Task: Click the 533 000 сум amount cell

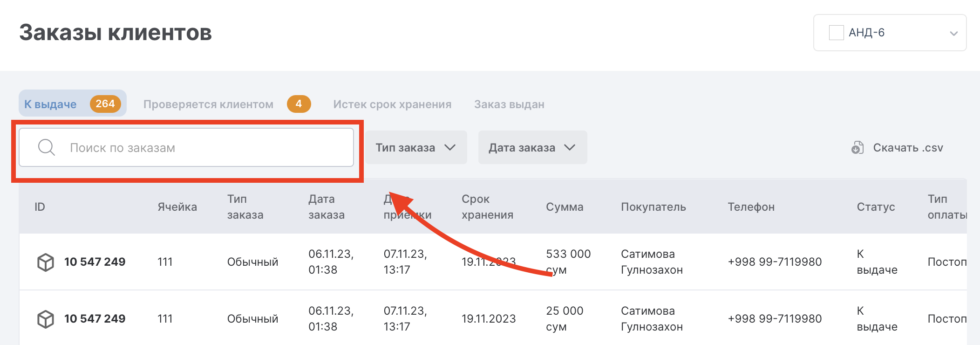Action: [x=568, y=262]
